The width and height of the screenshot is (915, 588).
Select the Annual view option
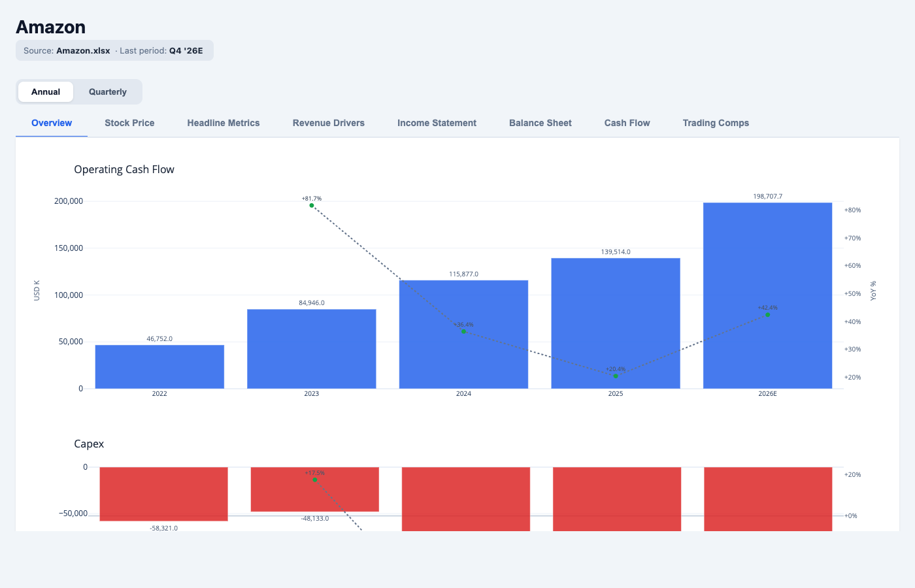[x=46, y=91]
